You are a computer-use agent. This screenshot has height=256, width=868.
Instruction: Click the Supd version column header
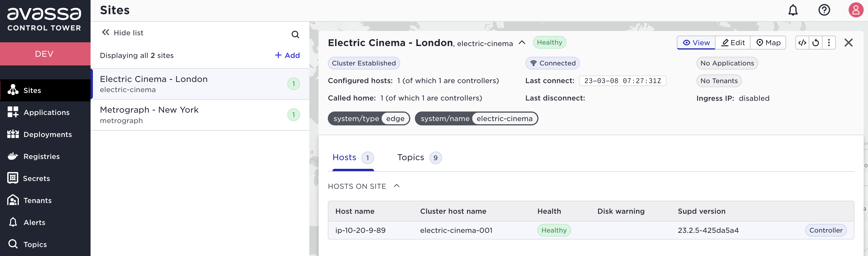tap(702, 211)
